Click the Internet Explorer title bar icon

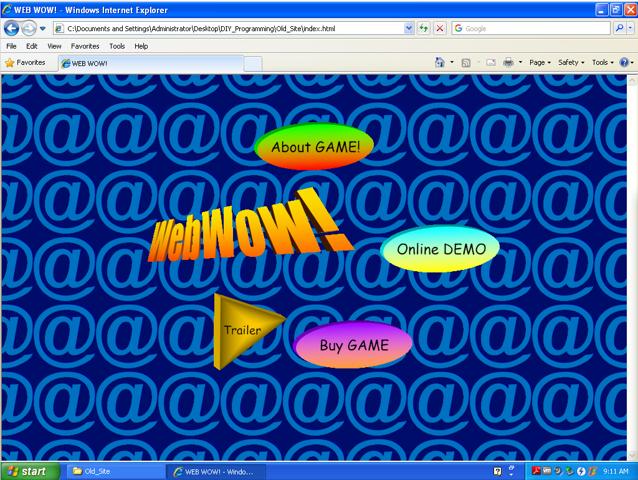click(x=7, y=10)
